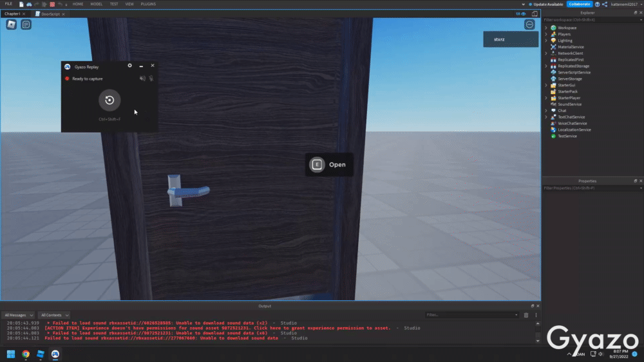Clear output with the trash icon
This screenshot has width=644, height=362.
pyautogui.click(x=526, y=315)
